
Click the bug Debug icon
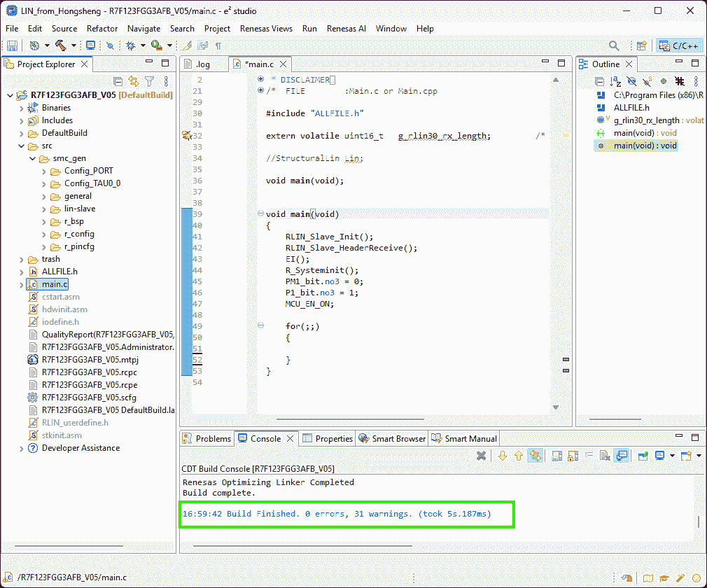(130, 45)
